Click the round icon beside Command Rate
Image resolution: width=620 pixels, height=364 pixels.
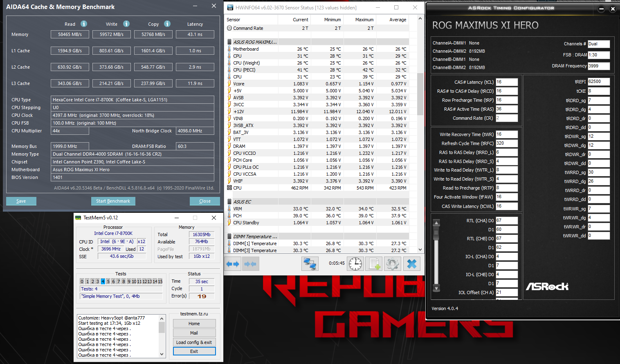coord(229,28)
